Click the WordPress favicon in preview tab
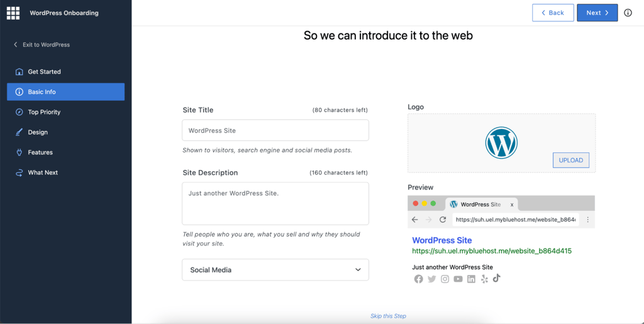This screenshot has width=644, height=324. [x=453, y=204]
